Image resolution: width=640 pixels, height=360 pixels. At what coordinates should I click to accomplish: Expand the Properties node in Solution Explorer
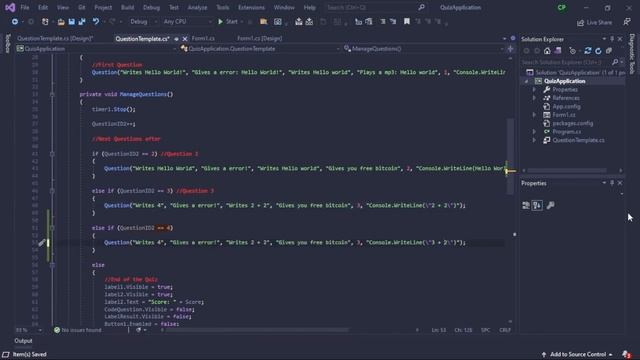[x=534, y=89]
